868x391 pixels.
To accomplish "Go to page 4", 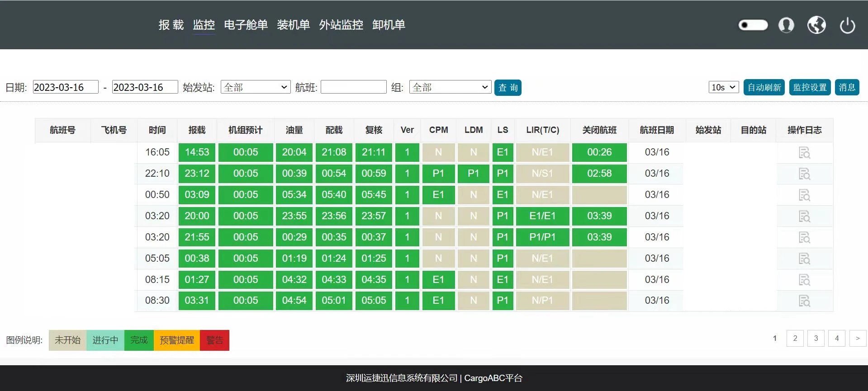I will click(x=837, y=338).
